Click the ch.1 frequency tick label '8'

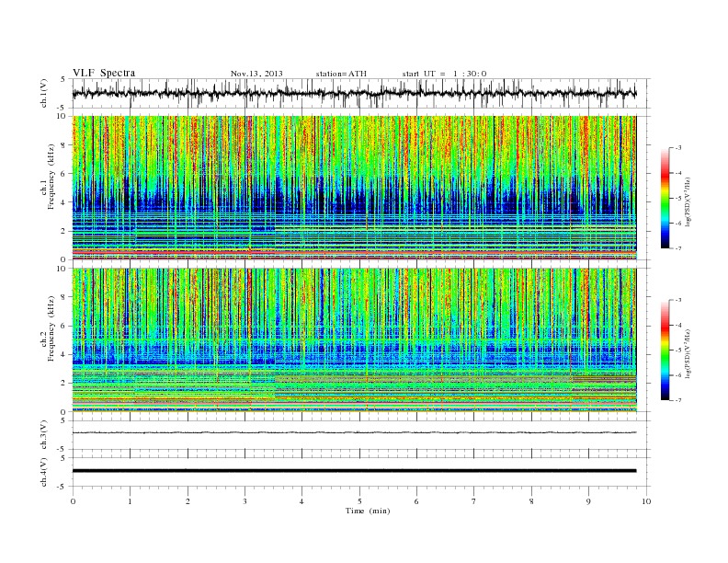click(63, 145)
